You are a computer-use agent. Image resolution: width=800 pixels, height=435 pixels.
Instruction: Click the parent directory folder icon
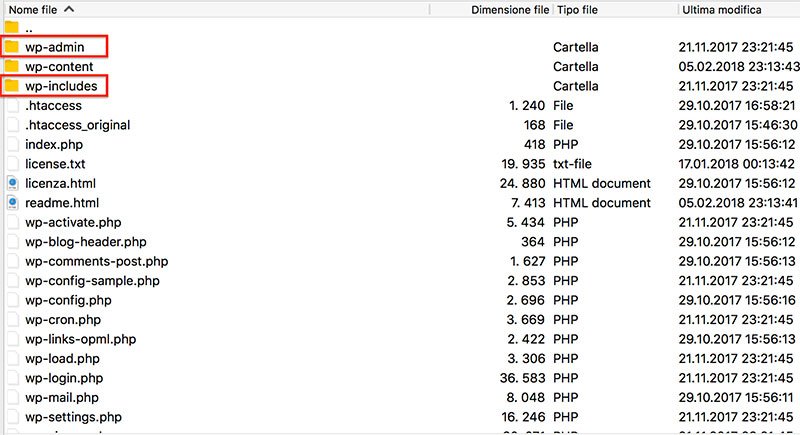click(12, 27)
